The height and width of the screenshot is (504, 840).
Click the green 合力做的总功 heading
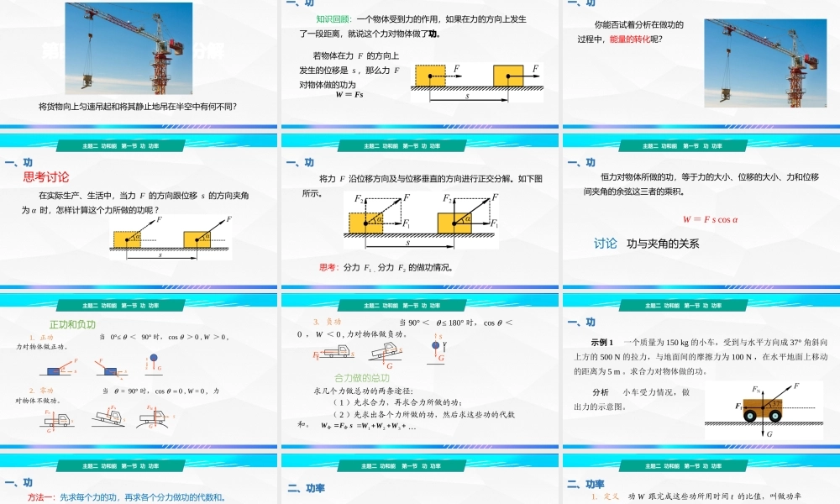click(x=361, y=378)
